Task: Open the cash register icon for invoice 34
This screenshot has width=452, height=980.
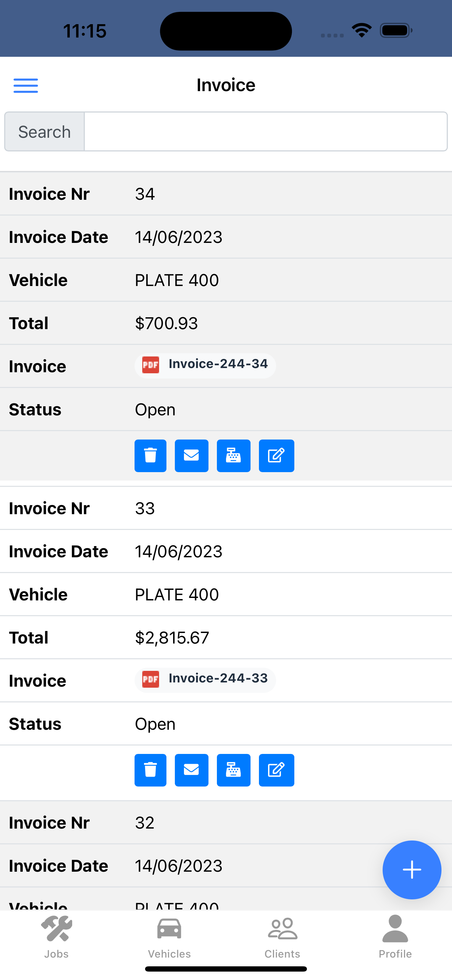Action: 234,456
